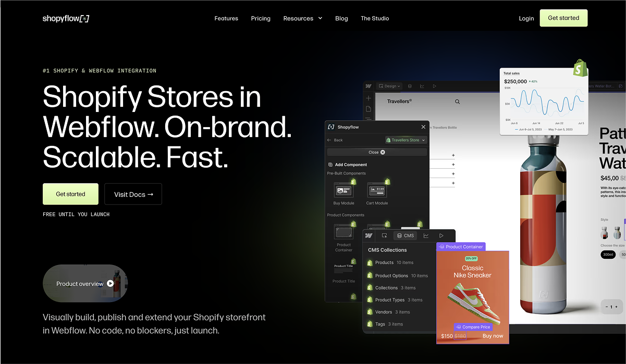Click the Webflow logo icon in toolbar
Screen dimensions: 626x364
click(369, 235)
